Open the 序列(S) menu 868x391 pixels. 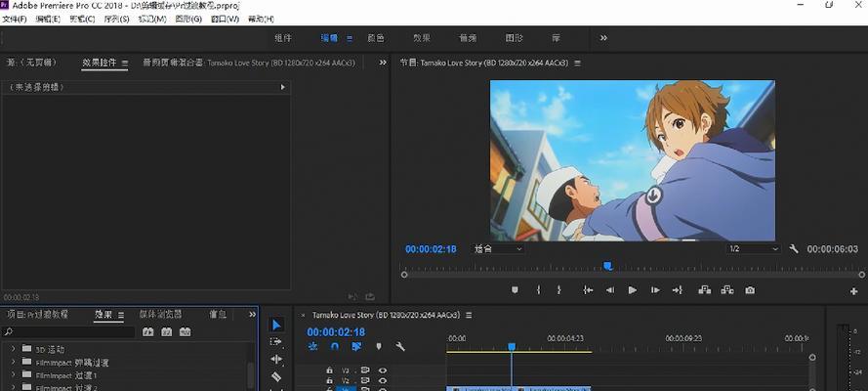point(116,19)
